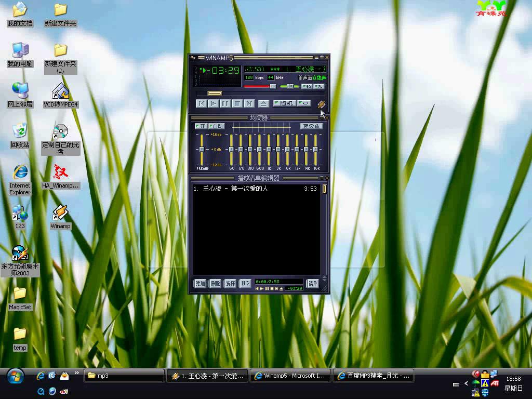Click the 600 Hz equalizer band slider

(x=259, y=150)
